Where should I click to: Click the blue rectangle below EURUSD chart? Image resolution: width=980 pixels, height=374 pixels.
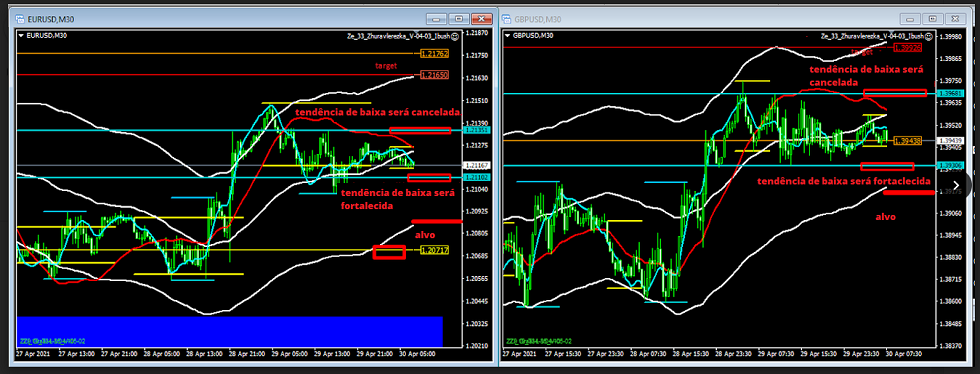pos(230,331)
